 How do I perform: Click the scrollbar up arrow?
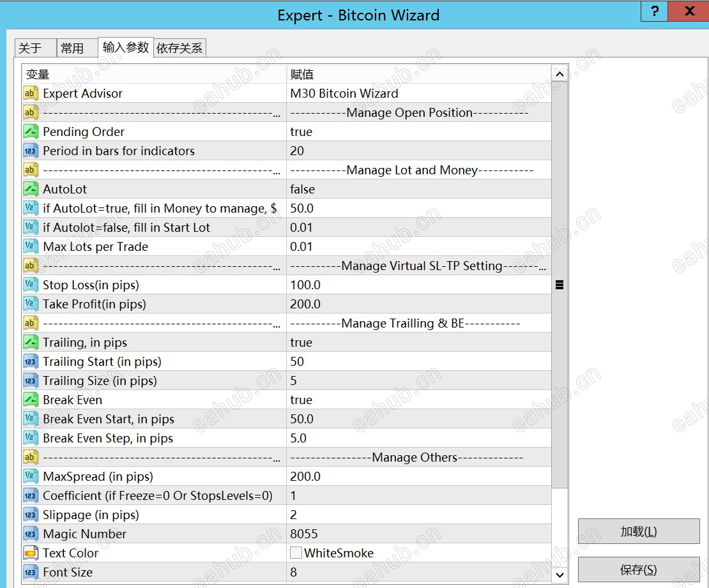560,74
